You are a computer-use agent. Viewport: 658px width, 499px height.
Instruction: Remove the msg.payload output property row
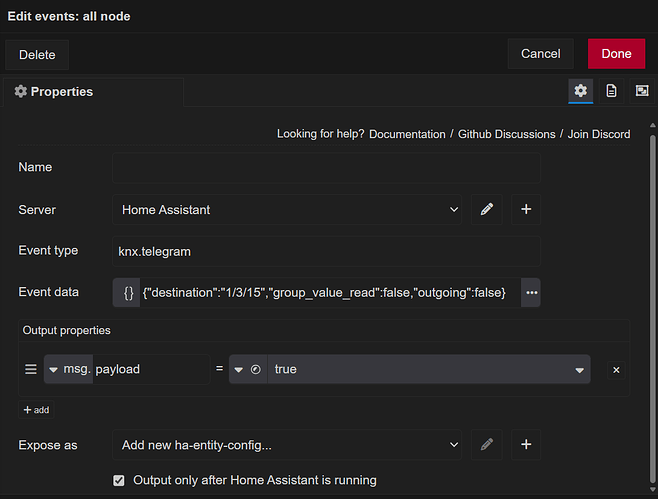pyautogui.click(x=616, y=370)
